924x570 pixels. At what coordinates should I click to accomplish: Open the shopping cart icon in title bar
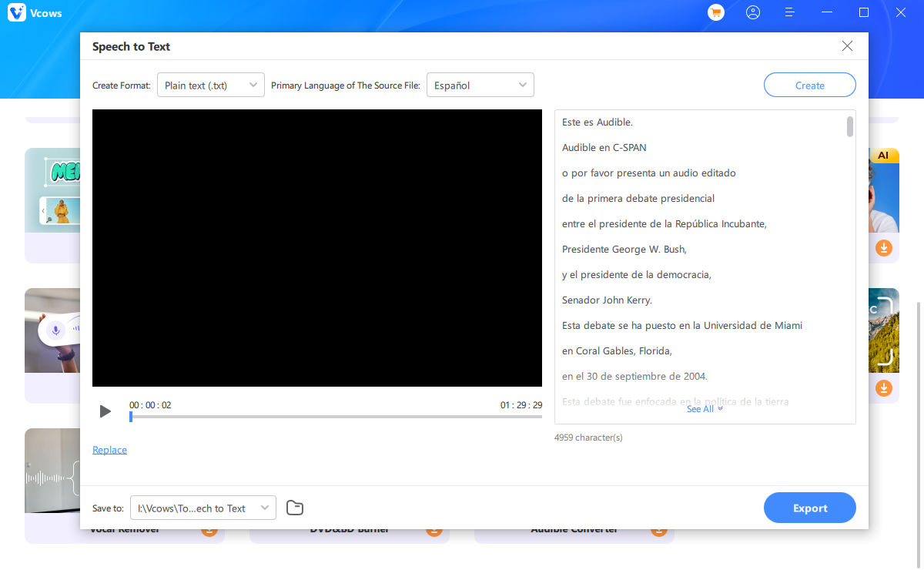716,12
